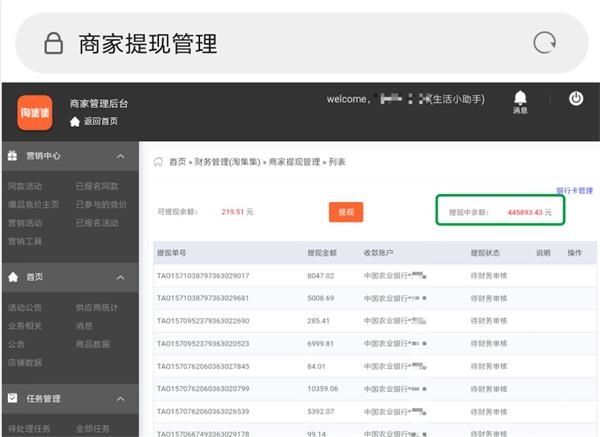Reload the page with the refresh icon
This screenshot has width=600, height=437.
coord(544,43)
